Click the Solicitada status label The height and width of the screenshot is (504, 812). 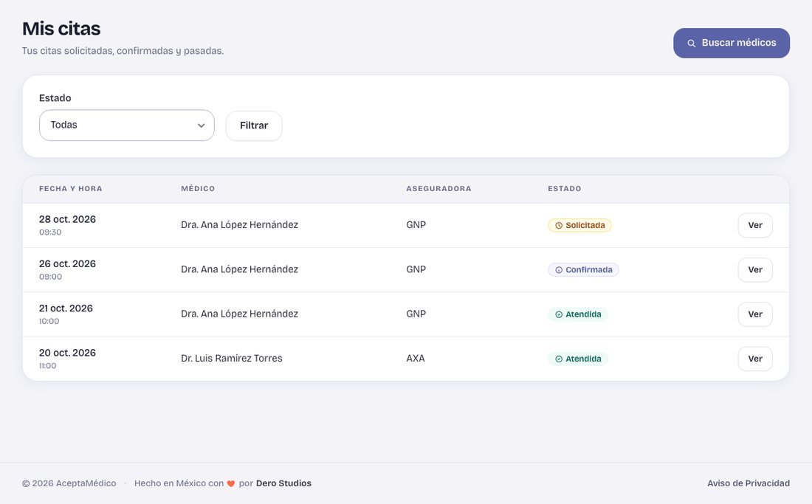(579, 225)
